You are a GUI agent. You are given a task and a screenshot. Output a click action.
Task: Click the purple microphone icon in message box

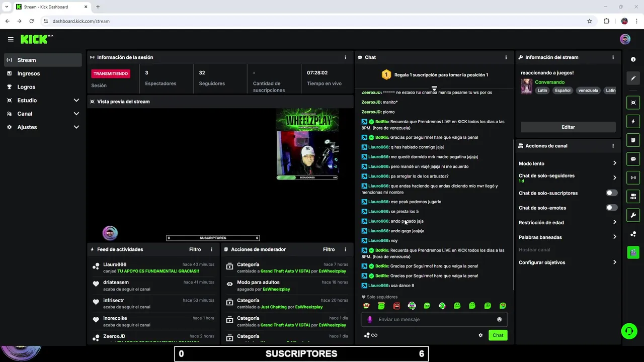click(x=370, y=319)
